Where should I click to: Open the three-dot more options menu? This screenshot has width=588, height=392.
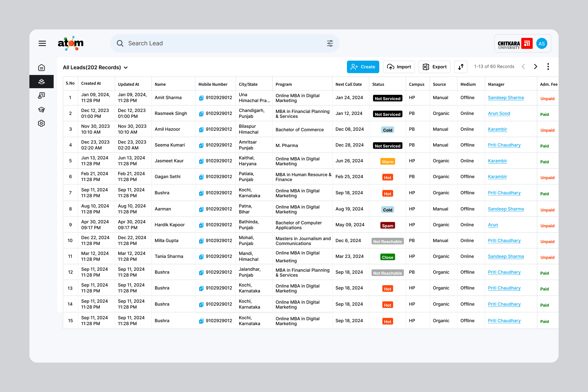tap(548, 66)
